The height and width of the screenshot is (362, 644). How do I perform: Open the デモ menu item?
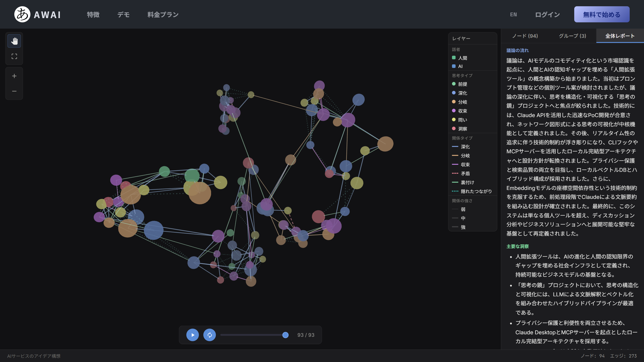tap(123, 15)
